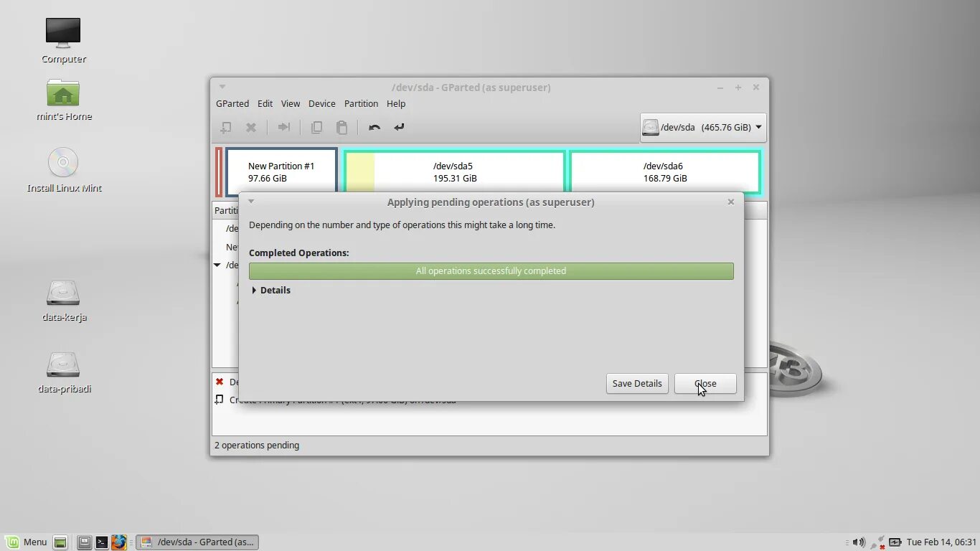Click the clock showing Tue Feb 14, 06:31
This screenshot has width=980, height=551.
[x=941, y=542]
